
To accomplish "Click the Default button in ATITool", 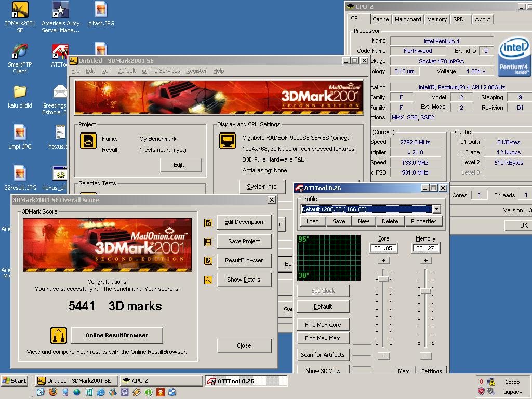I will coord(323,307).
